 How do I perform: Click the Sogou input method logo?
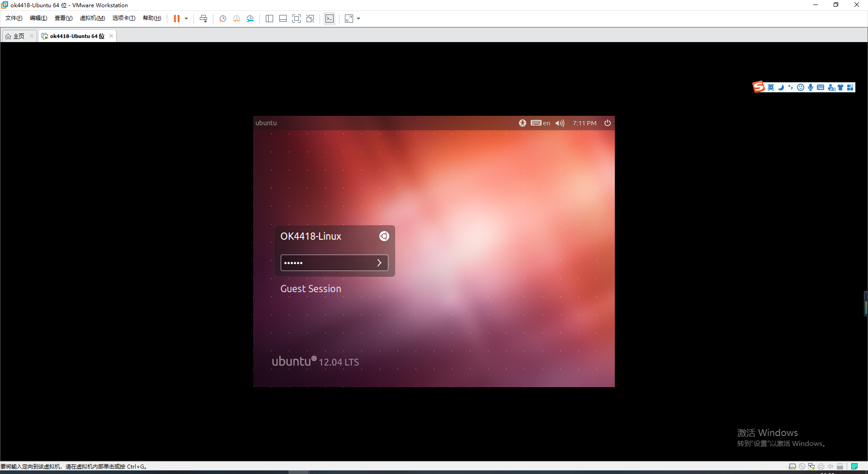tap(759, 87)
